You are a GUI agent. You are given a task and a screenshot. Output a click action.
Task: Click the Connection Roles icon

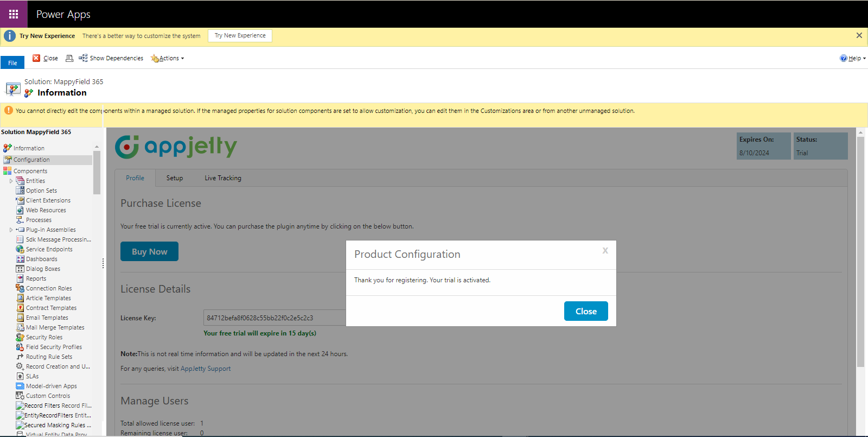tap(20, 288)
